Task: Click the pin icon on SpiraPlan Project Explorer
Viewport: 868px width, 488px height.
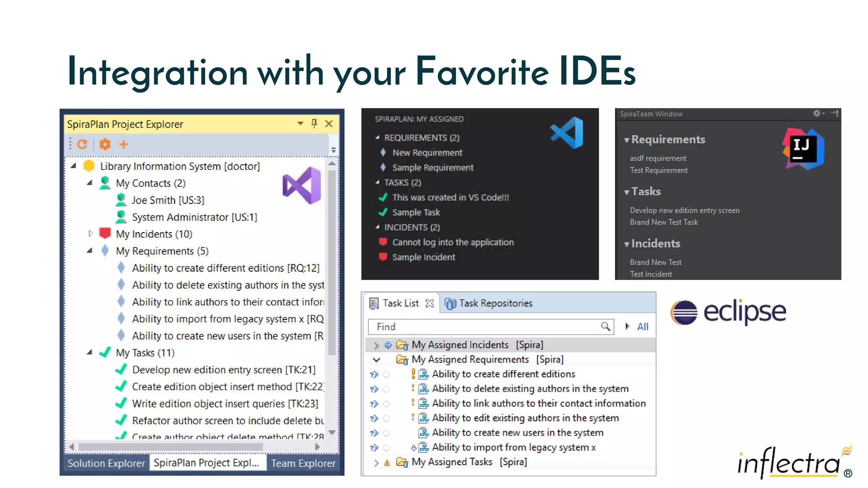Action: [x=314, y=123]
